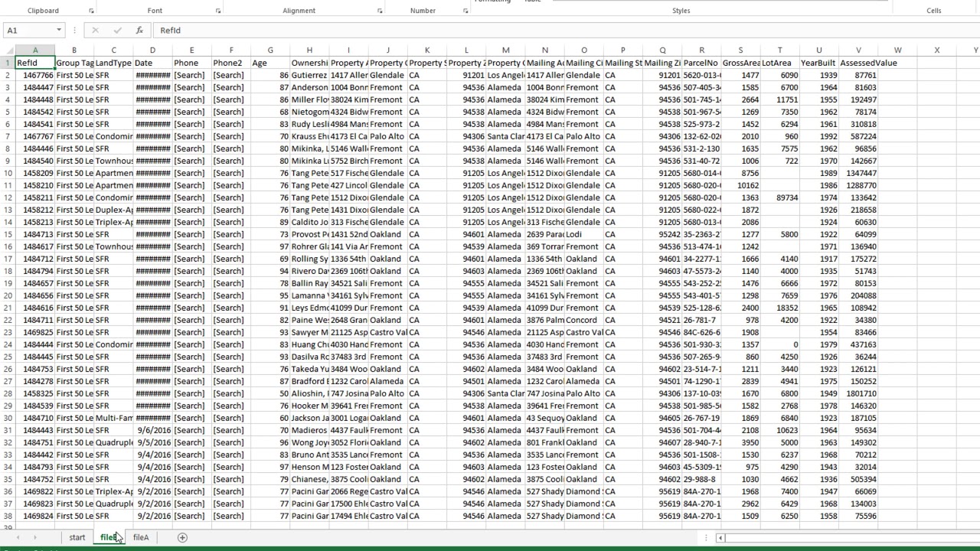Select column V header
980x551 pixels.
(858, 51)
